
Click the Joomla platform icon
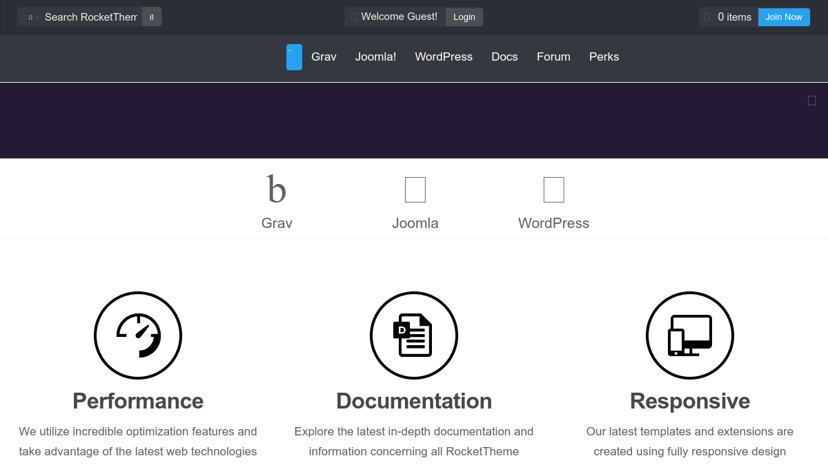[x=415, y=189]
